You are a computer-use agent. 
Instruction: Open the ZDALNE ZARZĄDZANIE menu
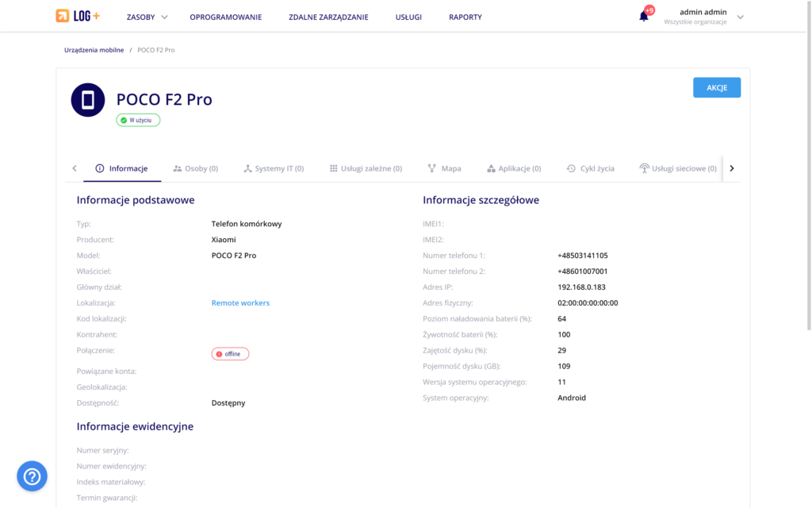328,17
